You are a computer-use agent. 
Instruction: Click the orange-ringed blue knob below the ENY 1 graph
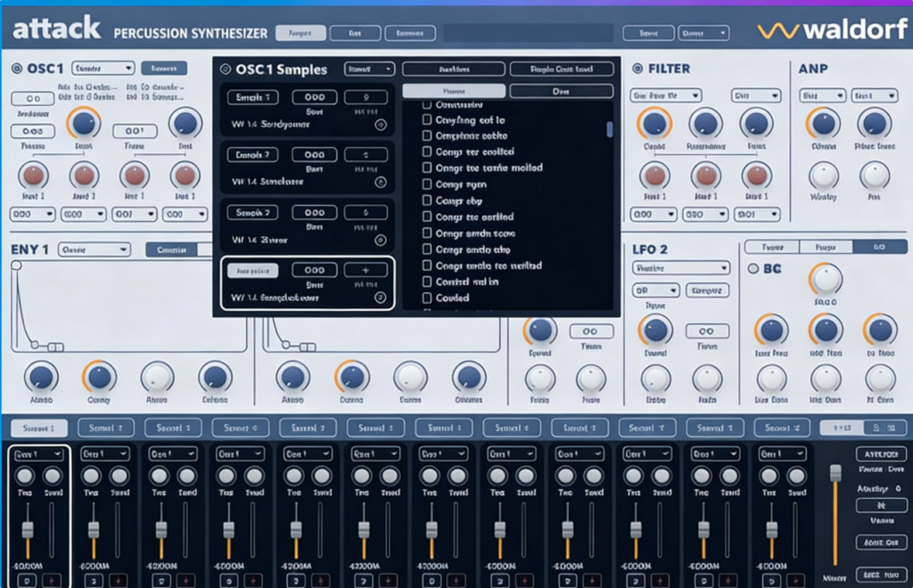tap(99, 378)
